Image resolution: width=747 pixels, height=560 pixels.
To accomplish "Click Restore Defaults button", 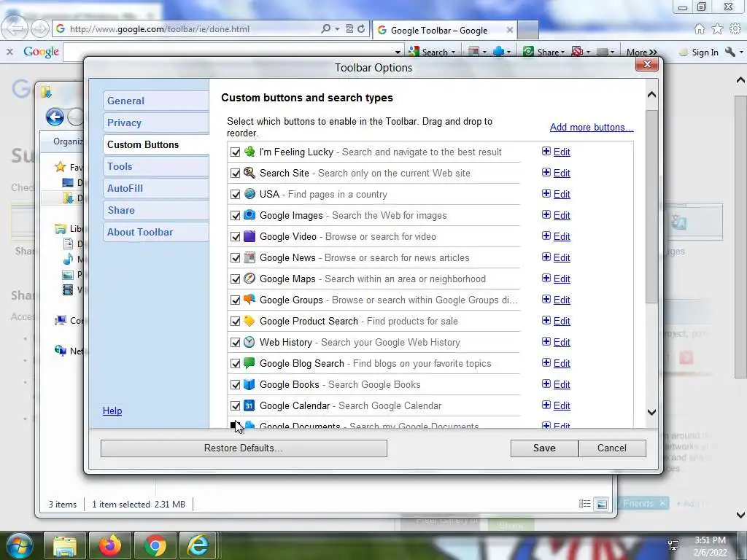I will [x=244, y=448].
